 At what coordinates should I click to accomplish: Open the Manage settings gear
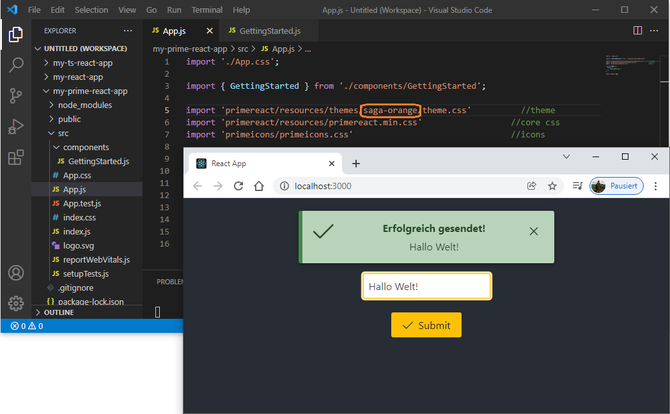point(16,303)
